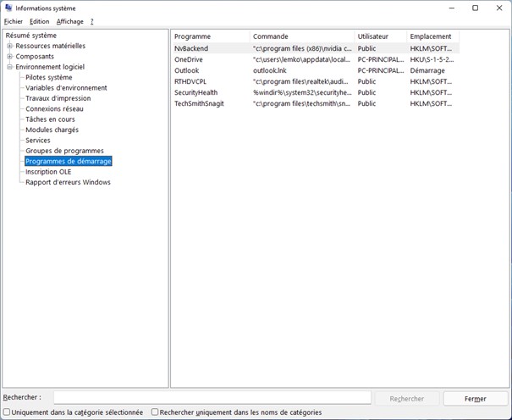The width and height of the screenshot is (512, 420).
Task: Select Connexions réseau
Action: (x=54, y=108)
